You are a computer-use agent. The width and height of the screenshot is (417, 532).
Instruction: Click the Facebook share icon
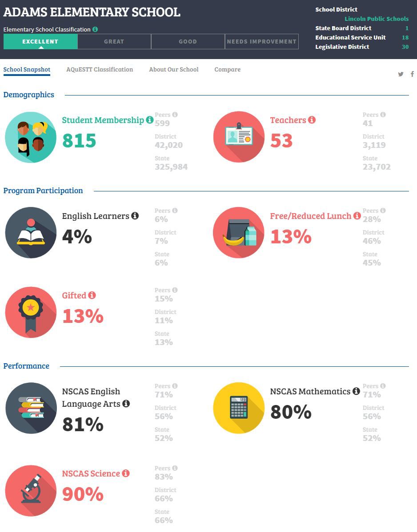[x=412, y=74]
